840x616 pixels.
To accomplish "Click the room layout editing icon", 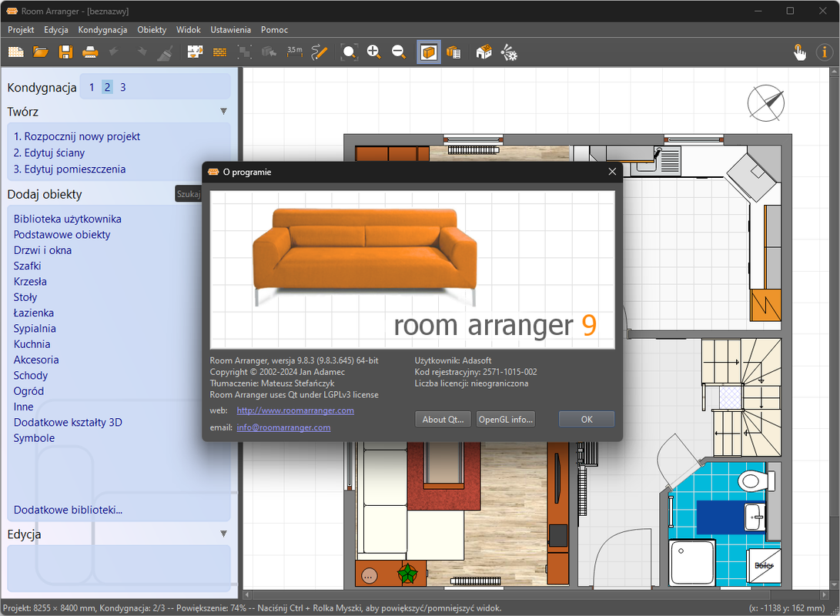I will click(195, 52).
